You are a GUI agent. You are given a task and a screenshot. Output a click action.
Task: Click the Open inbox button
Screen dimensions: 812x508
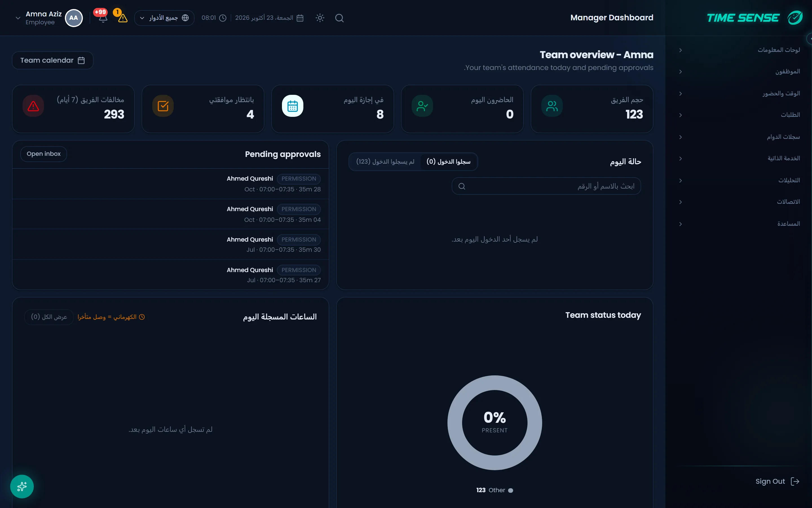coord(44,154)
